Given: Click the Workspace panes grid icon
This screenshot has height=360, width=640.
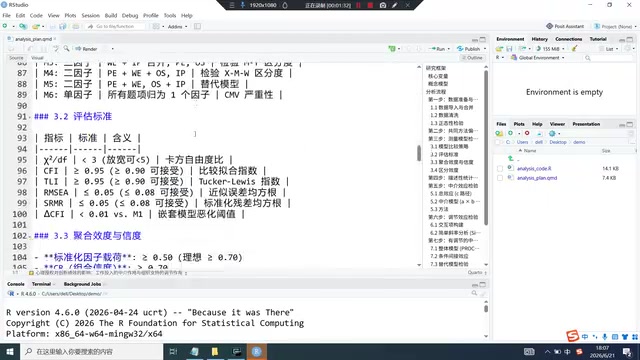Looking at the screenshot, I should 156,26.
